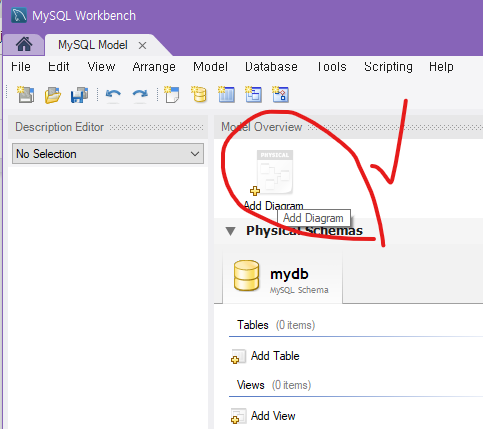Open the Model menu

point(211,67)
